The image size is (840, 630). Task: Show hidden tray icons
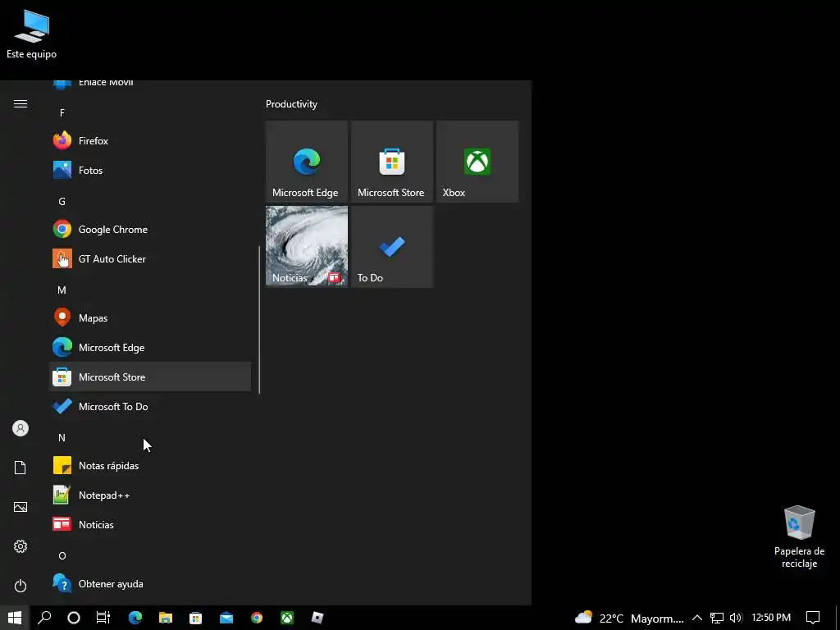click(x=697, y=619)
